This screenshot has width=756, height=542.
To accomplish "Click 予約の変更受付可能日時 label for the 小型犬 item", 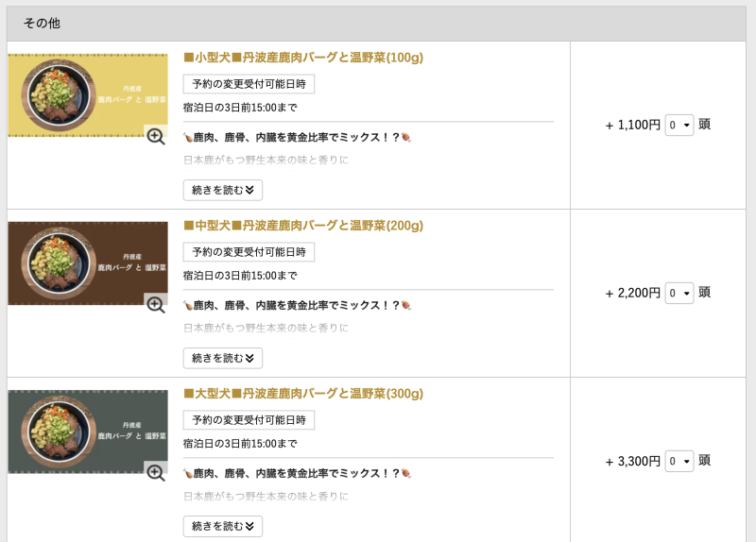I will pyautogui.click(x=249, y=84).
